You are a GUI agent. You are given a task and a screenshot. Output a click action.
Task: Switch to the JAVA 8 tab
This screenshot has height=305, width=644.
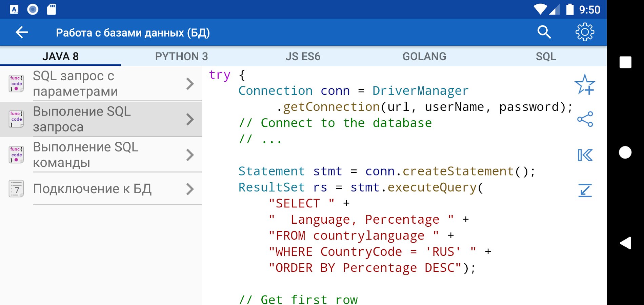pyautogui.click(x=60, y=56)
